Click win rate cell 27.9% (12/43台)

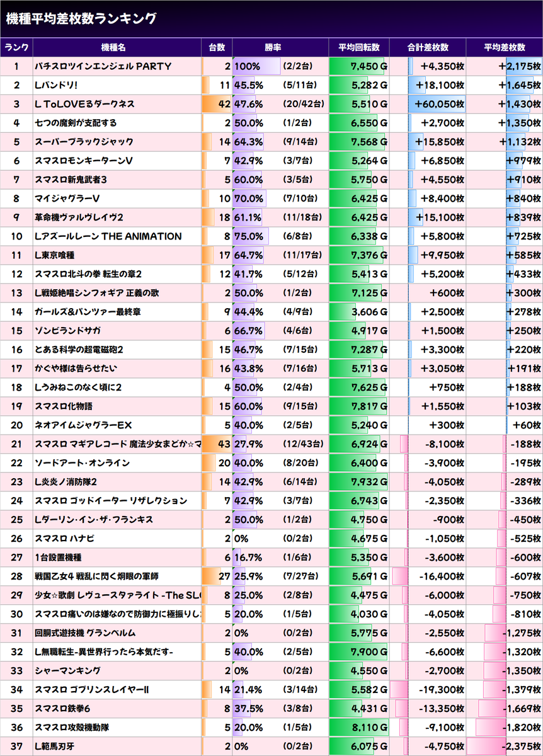coord(280,444)
